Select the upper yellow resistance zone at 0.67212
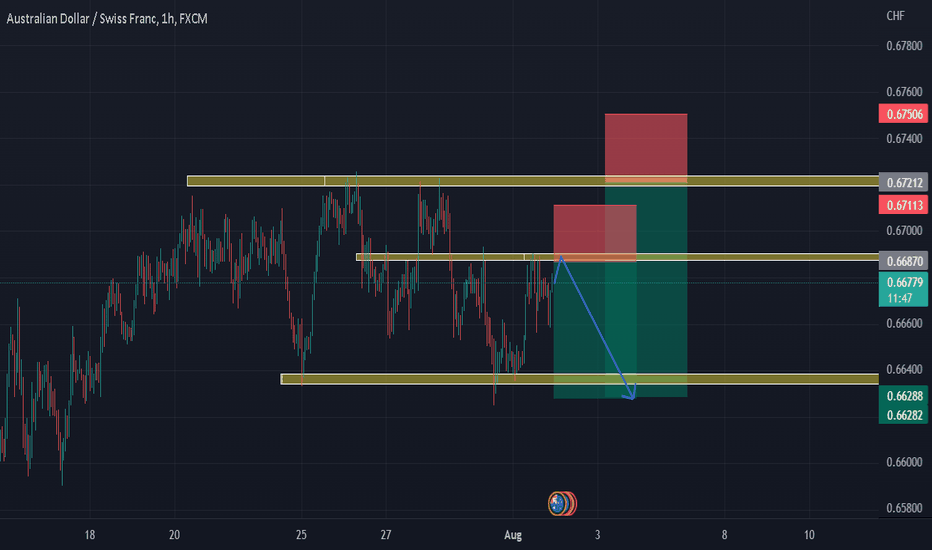The height and width of the screenshot is (550, 932). [533, 181]
